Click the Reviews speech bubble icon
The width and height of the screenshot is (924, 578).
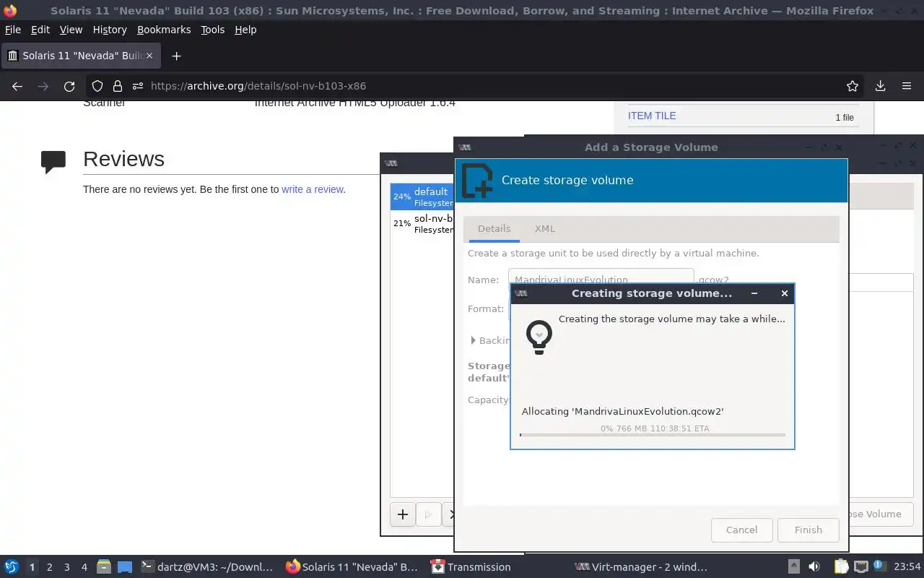pyautogui.click(x=53, y=162)
